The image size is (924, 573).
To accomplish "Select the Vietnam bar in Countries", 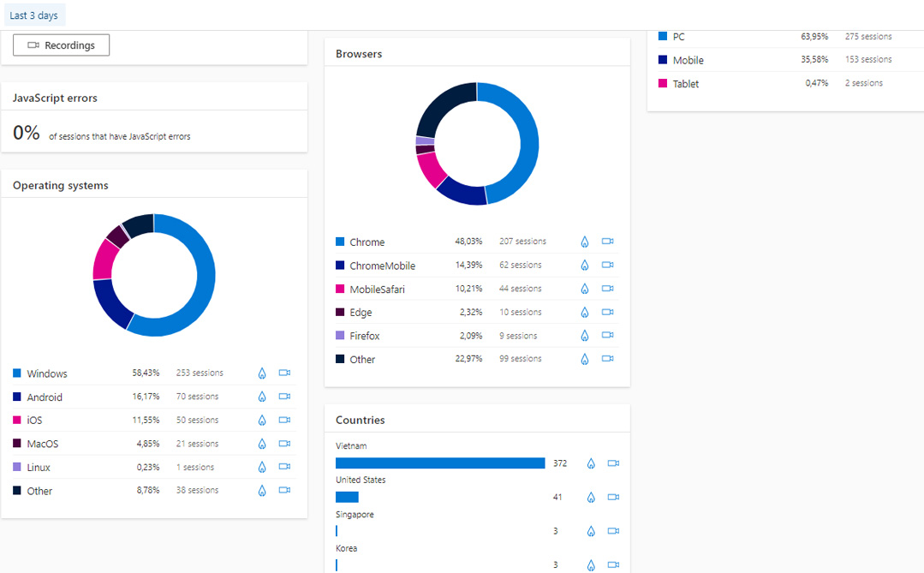I will 440,463.
